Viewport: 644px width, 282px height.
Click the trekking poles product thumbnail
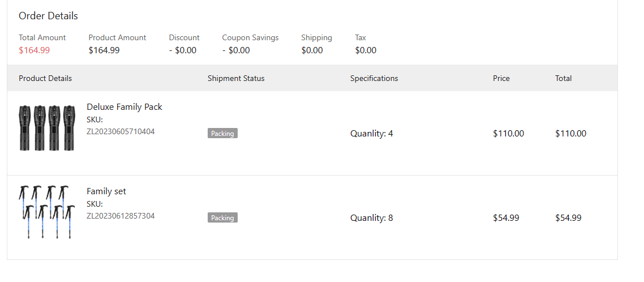47,212
